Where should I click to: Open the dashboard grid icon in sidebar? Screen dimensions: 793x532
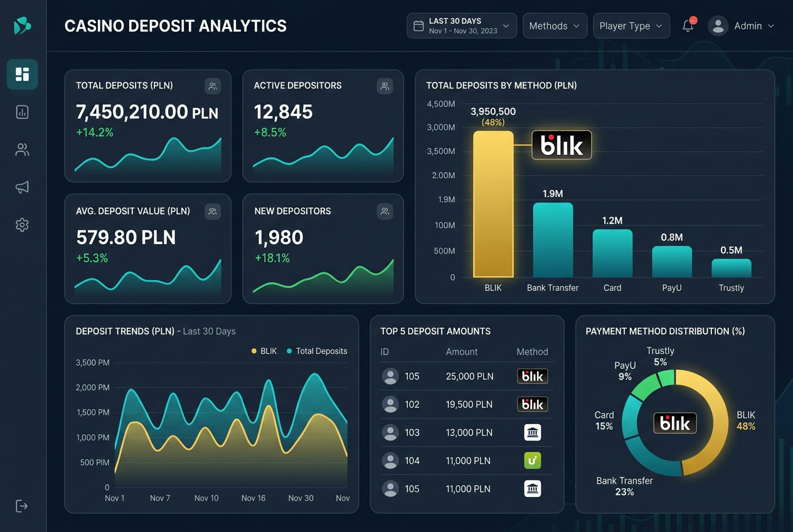coord(23,75)
